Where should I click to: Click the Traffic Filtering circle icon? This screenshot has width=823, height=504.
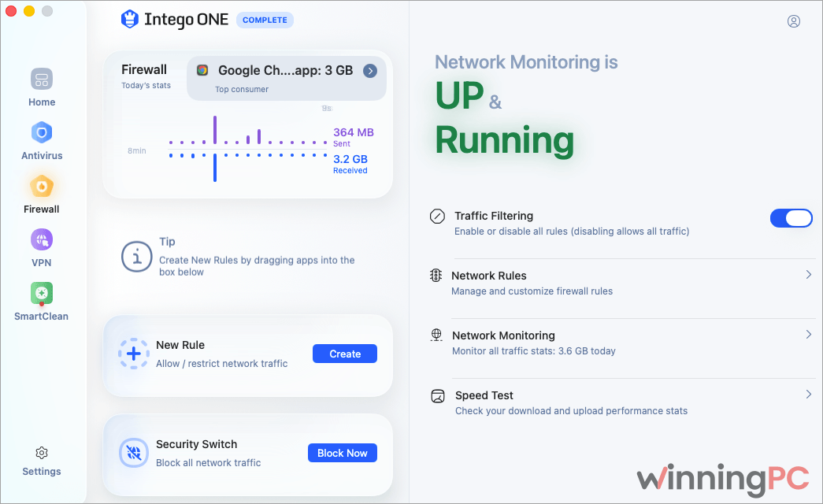tap(437, 217)
